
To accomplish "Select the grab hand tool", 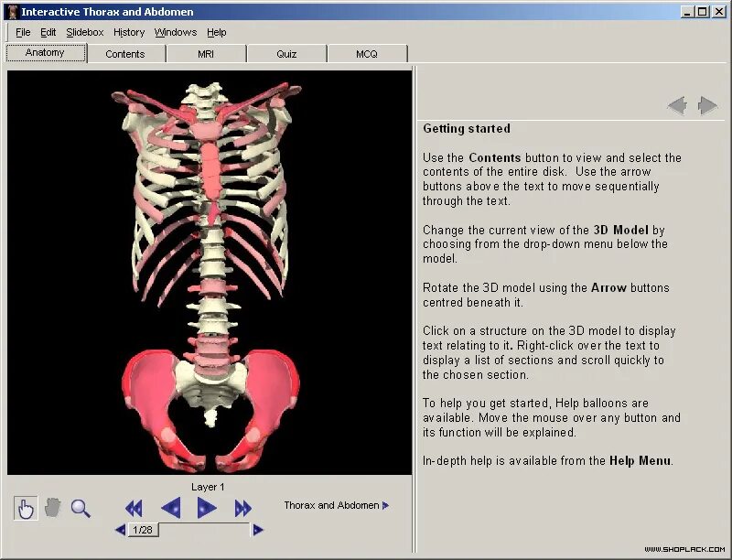I will click(x=52, y=507).
